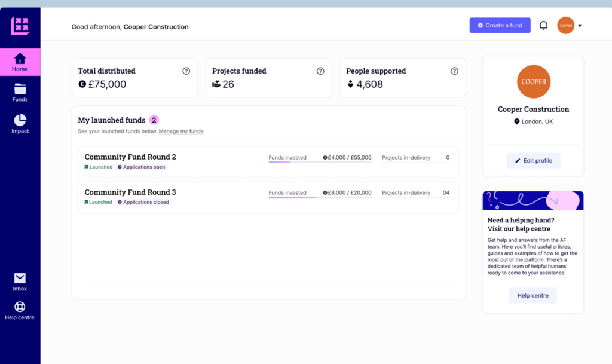Open the notifications bell
612x364 pixels.
[543, 25]
